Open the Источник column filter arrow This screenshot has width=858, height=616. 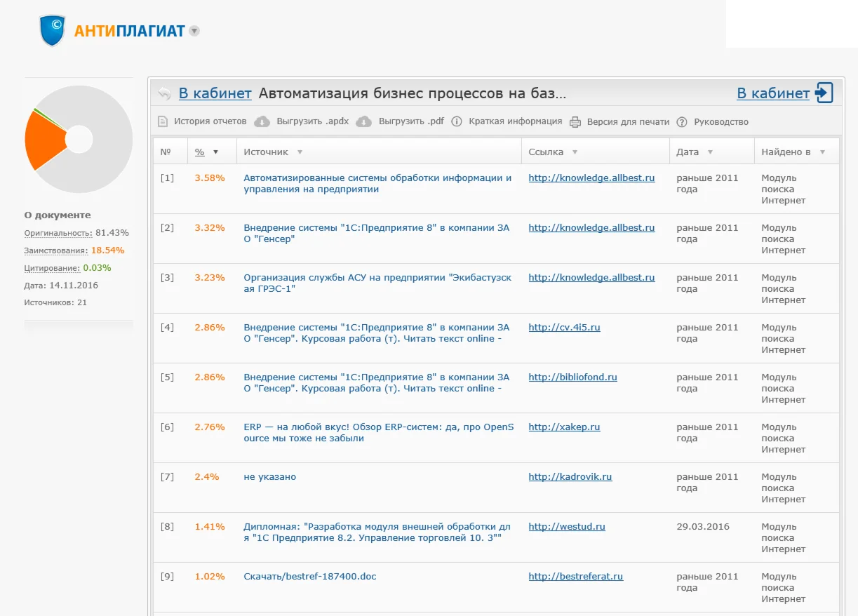[300, 152]
